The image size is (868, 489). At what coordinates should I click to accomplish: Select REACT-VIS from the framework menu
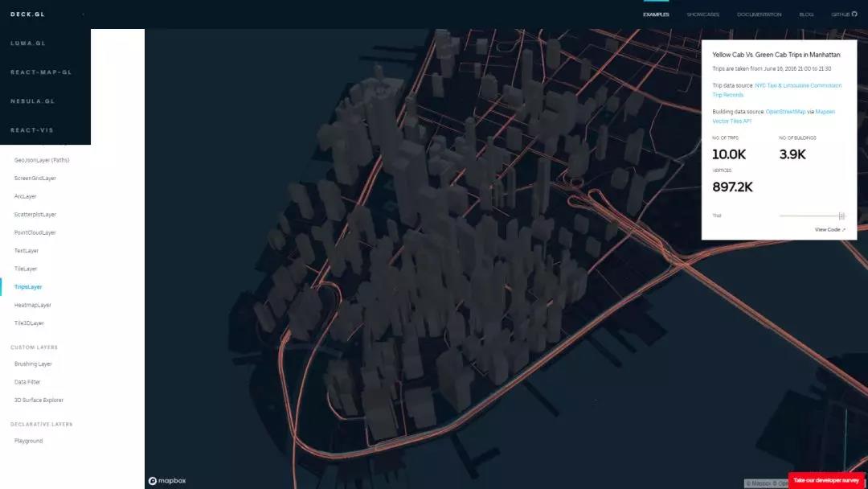32,130
